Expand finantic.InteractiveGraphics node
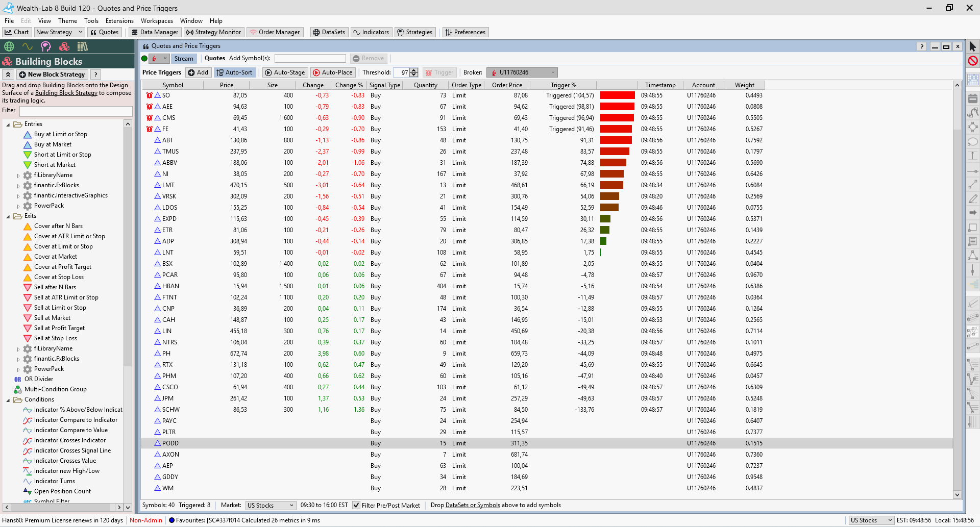Image resolution: width=980 pixels, height=527 pixels. pos(18,196)
